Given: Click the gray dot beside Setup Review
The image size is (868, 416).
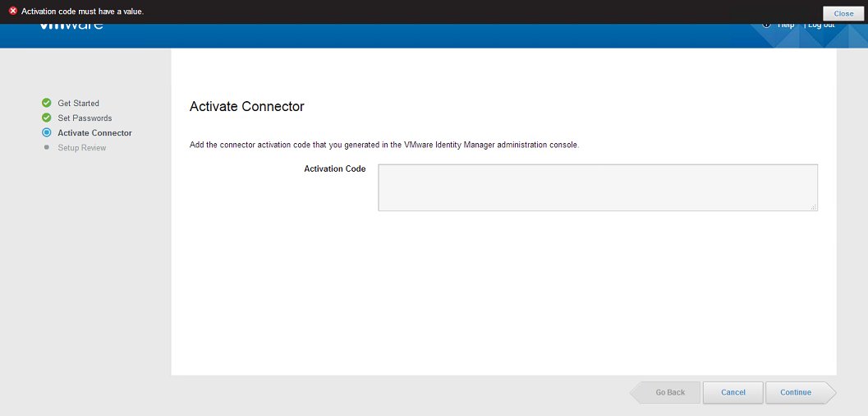Looking at the screenshot, I should (x=47, y=147).
